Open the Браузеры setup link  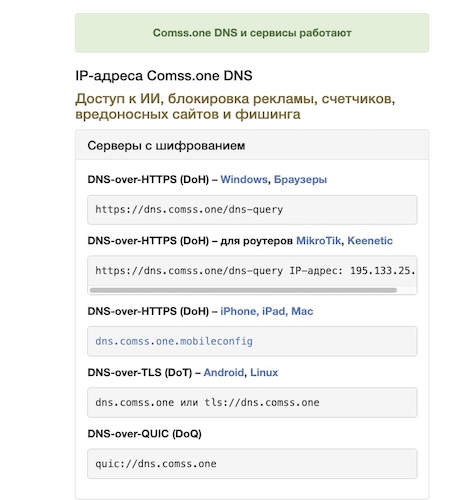click(x=300, y=179)
